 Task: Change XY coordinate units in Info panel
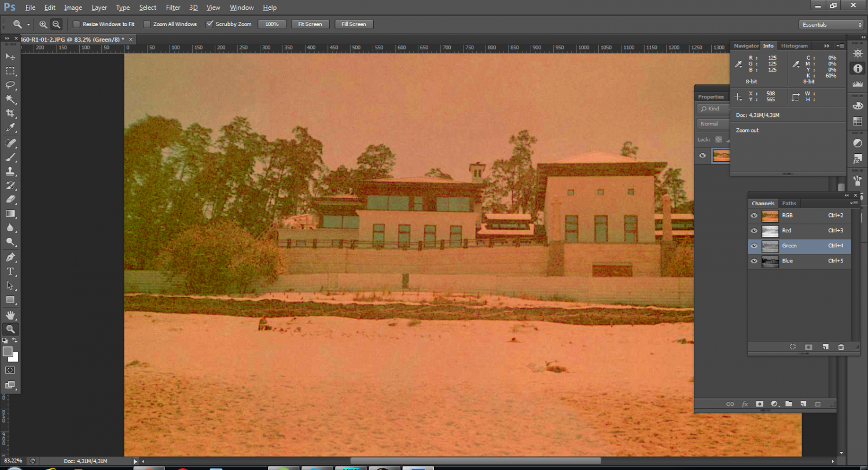(x=738, y=97)
